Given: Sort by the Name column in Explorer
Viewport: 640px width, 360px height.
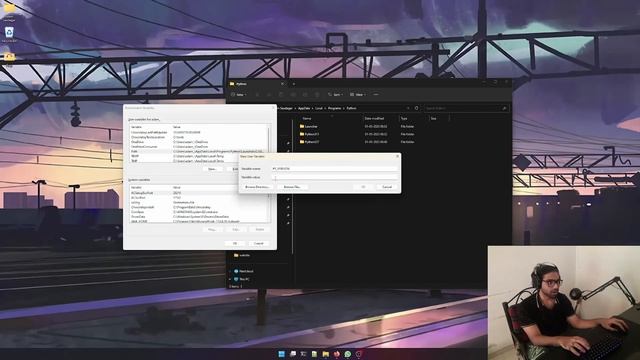Looking at the screenshot, I should click(307, 118).
